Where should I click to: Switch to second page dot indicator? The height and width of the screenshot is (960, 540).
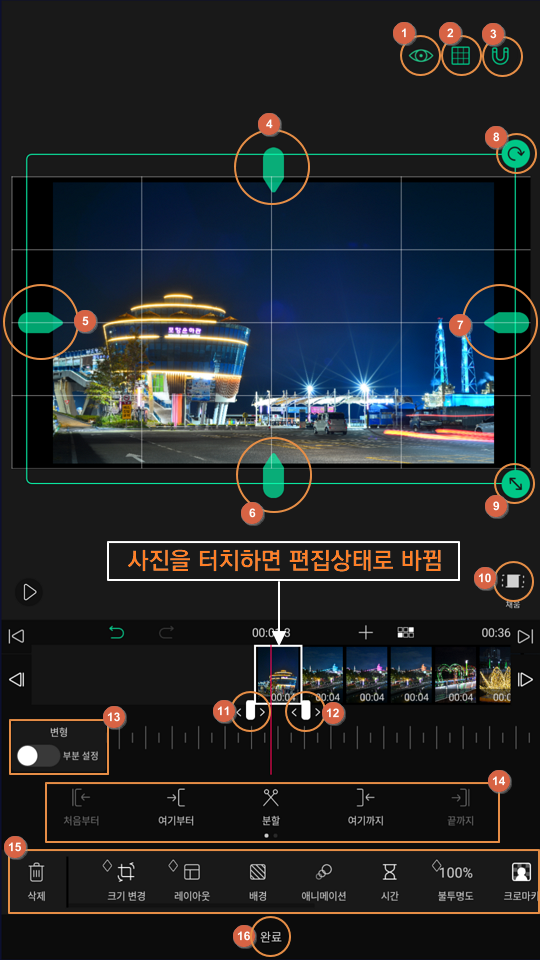276,835
